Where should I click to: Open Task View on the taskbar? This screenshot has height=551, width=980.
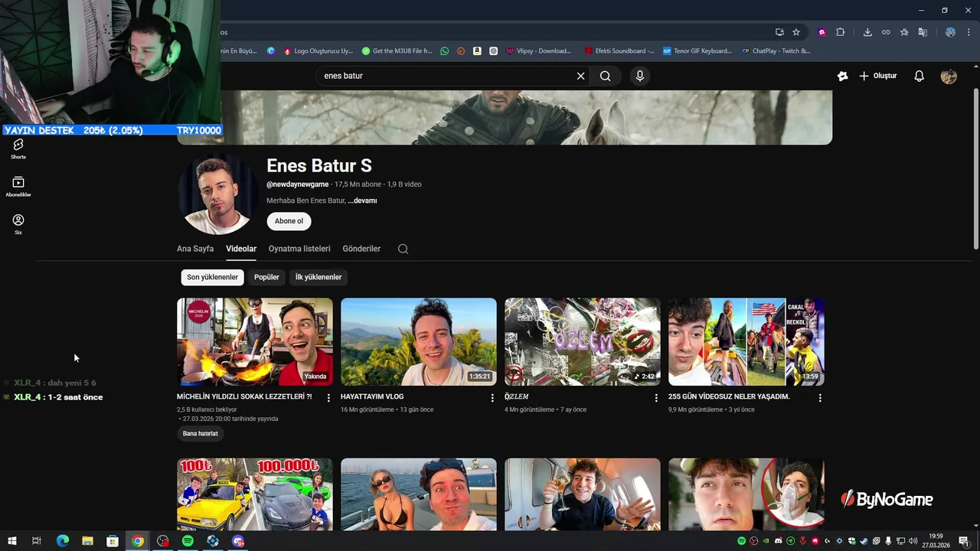(36, 541)
